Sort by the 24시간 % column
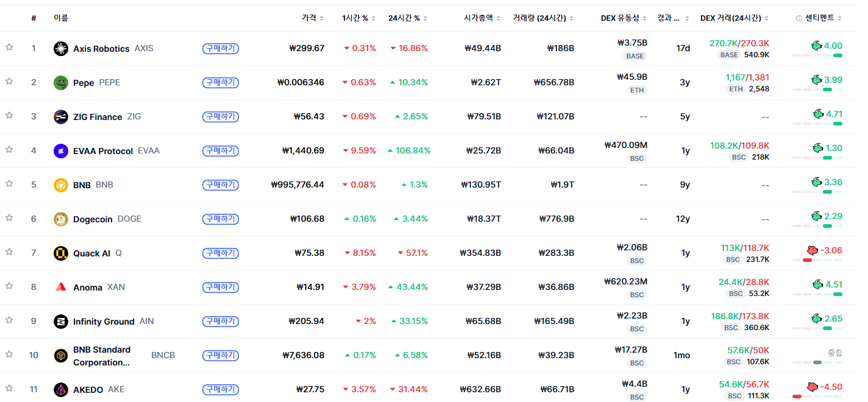The height and width of the screenshot is (402, 868). 408,18
